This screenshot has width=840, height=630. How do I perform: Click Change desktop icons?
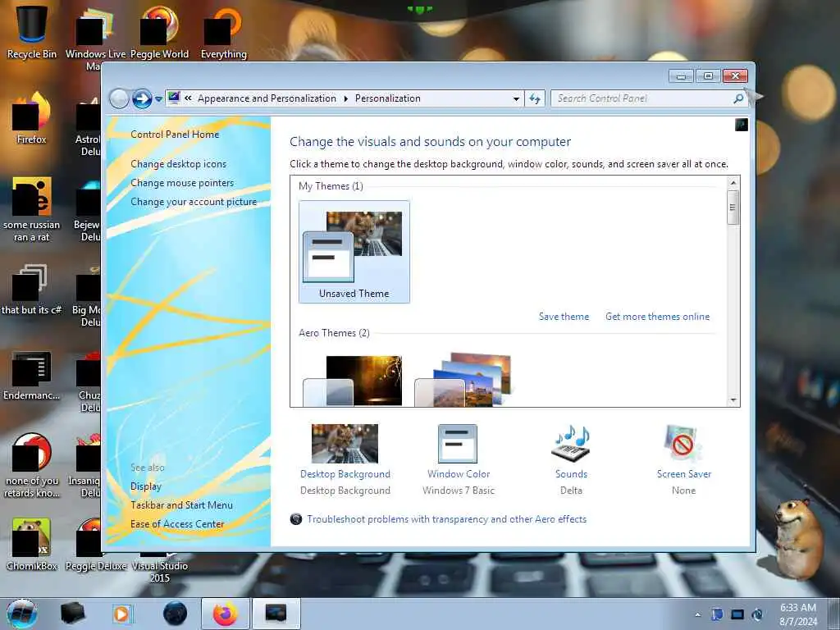tap(178, 164)
